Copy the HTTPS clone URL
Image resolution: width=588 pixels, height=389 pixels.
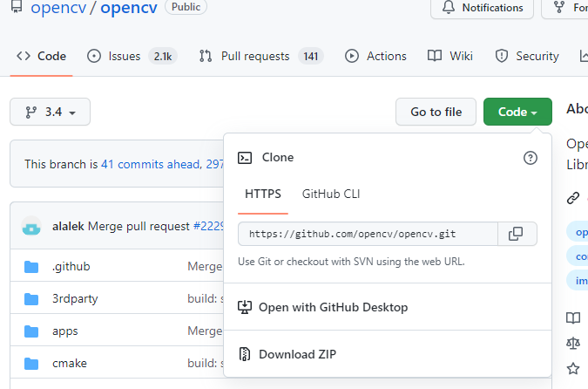517,234
